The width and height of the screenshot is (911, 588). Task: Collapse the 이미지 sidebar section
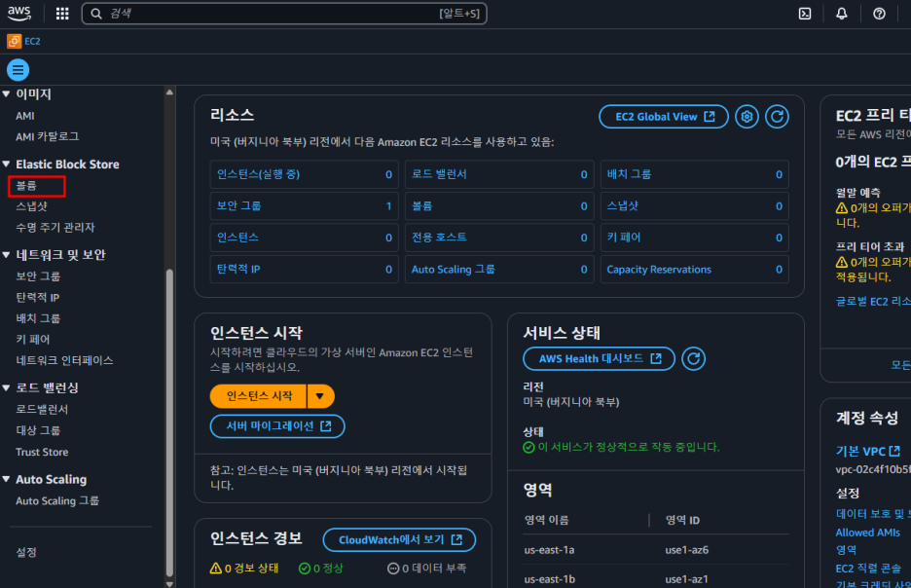click(x=7, y=93)
